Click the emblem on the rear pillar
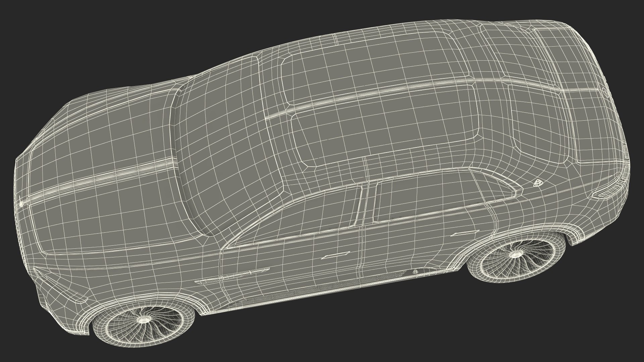 coord(538,183)
